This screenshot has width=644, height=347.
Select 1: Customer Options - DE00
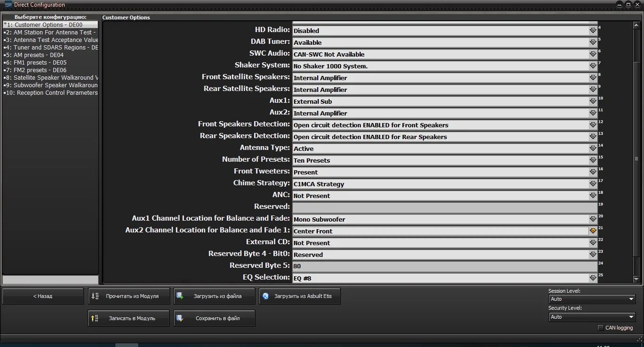pyautogui.click(x=50, y=25)
